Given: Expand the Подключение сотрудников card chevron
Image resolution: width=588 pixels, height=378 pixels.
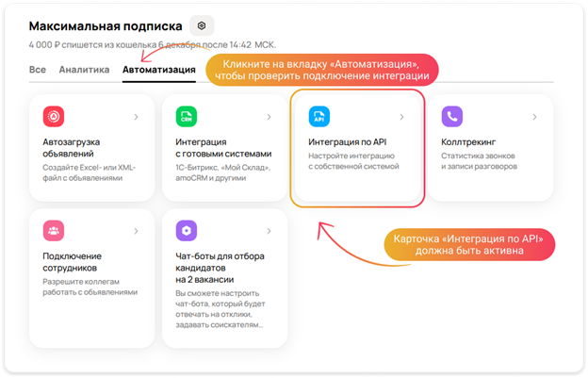Looking at the screenshot, I should pos(136,230).
